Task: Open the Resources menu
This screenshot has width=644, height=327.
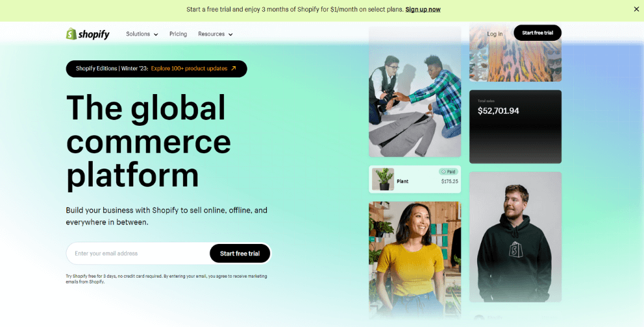Action: (216, 34)
